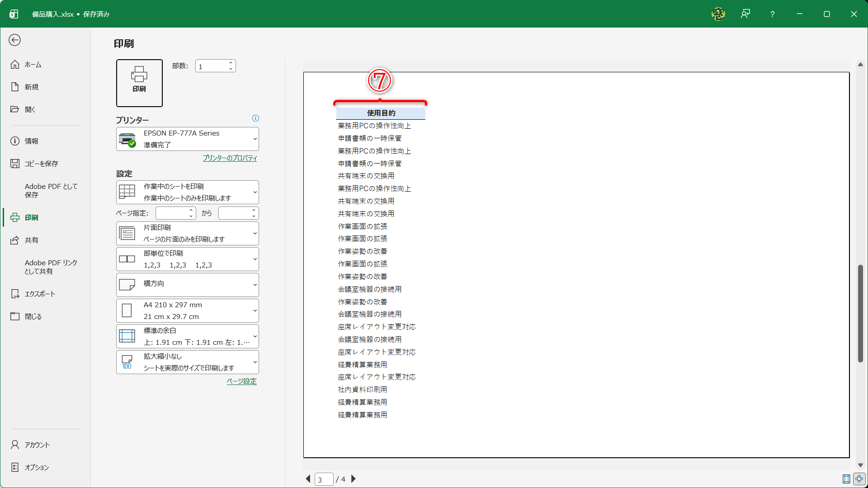Screen dimensions: 868x488
Task: Go to the next preview page
Action: pyautogui.click(x=354, y=479)
